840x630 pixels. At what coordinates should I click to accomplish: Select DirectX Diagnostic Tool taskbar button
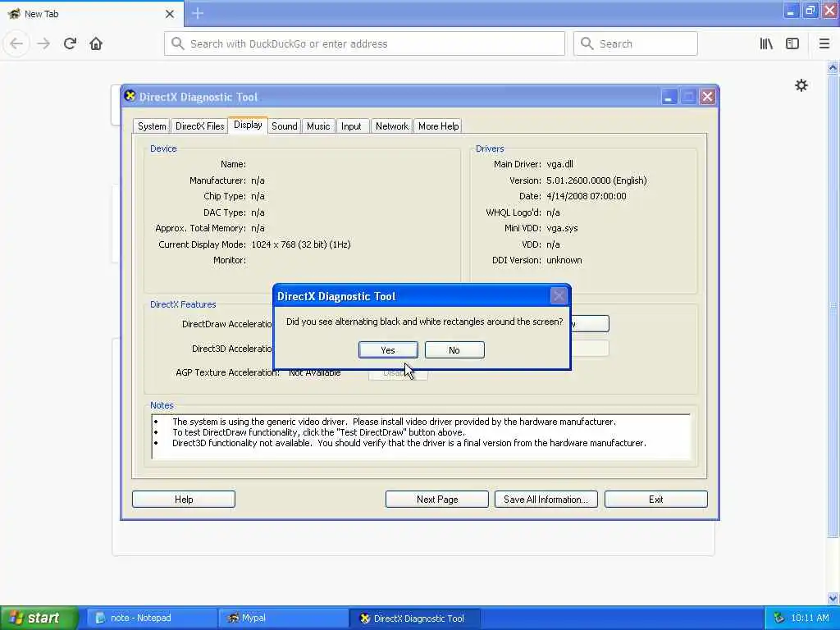[414, 618]
